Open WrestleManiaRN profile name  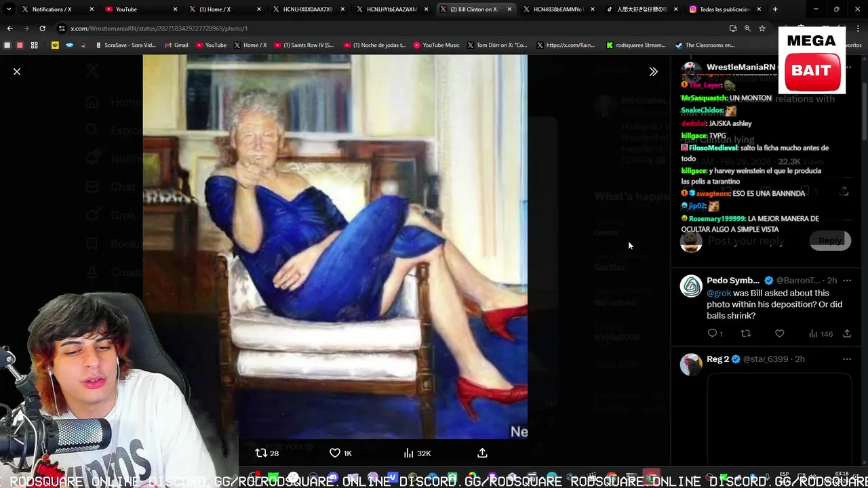click(741, 67)
